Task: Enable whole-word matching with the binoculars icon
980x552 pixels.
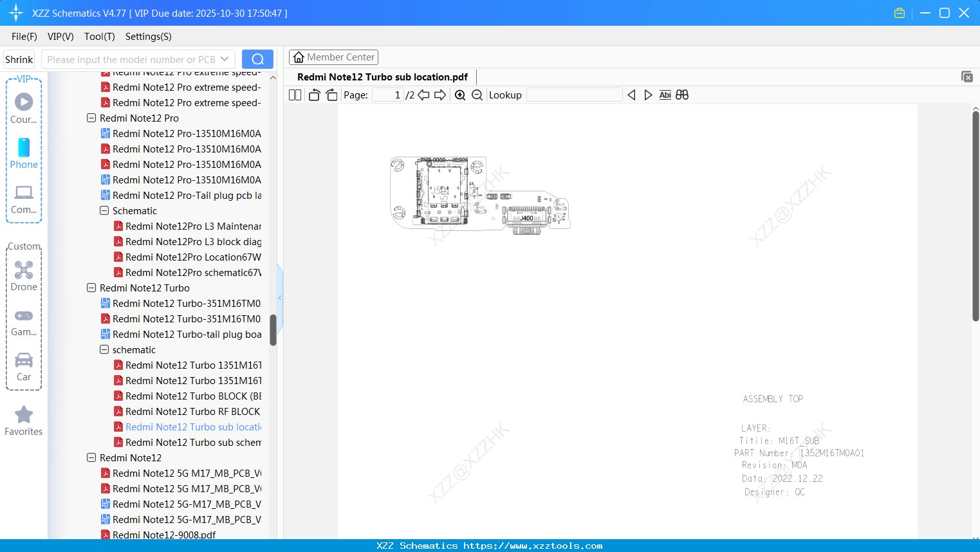Action: coord(681,95)
